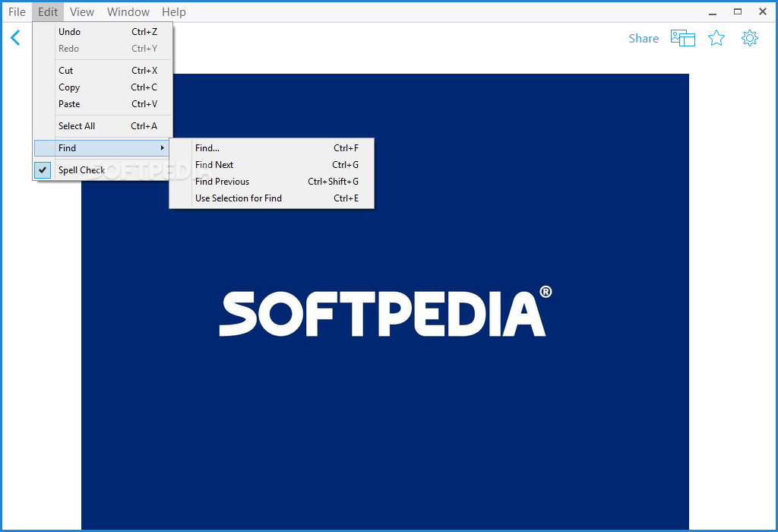
Task: Open the File menu
Action: [17, 12]
